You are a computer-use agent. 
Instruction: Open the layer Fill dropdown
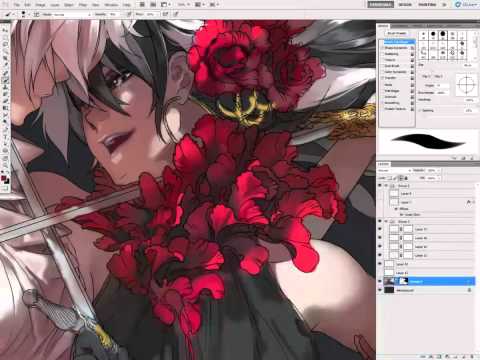pyautogui.click(x=439, y=178)
